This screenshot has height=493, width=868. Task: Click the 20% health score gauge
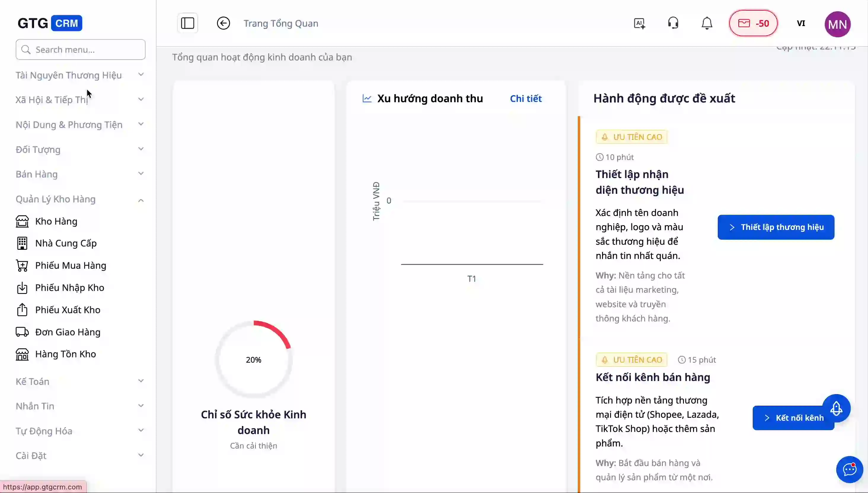point(253,360)
